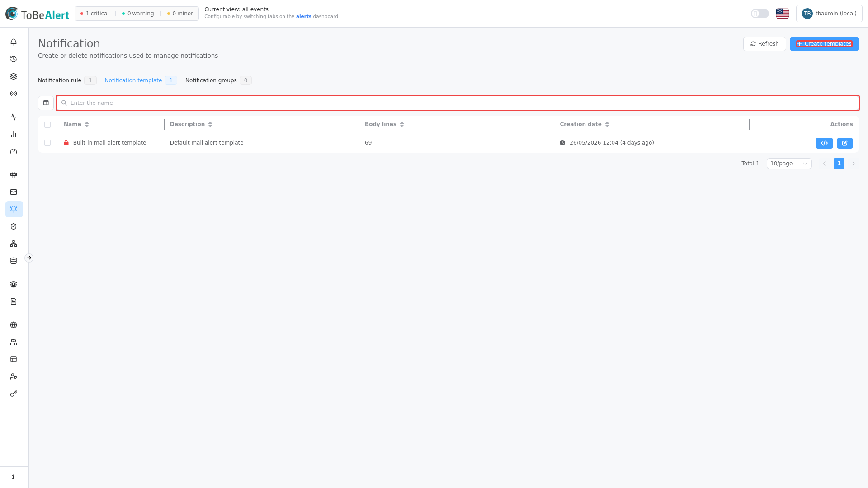Screen dimensions: 868x488
Task: Click the 1 critical status indicator
Action: pyautogui.click(x=94, y=14)
